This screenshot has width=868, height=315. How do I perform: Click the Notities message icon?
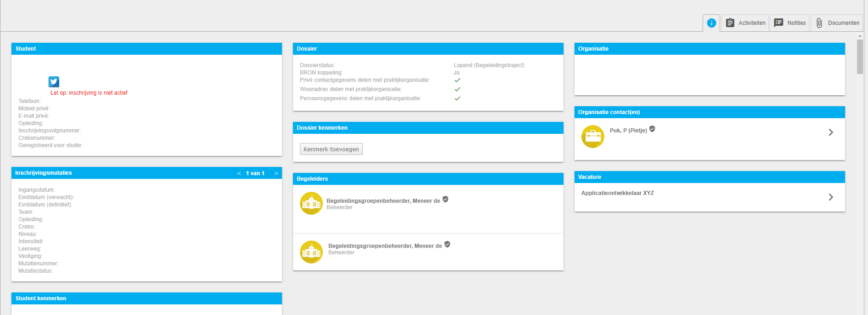[778, 23]
